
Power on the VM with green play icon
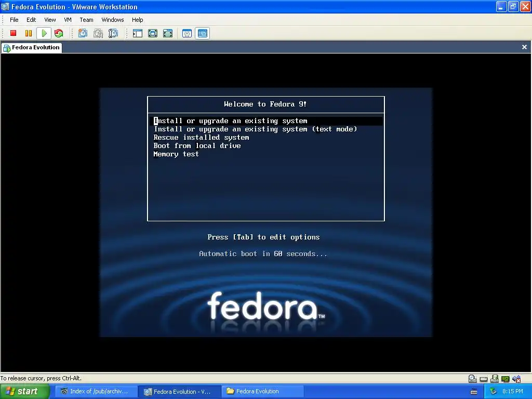pos(44,33)
